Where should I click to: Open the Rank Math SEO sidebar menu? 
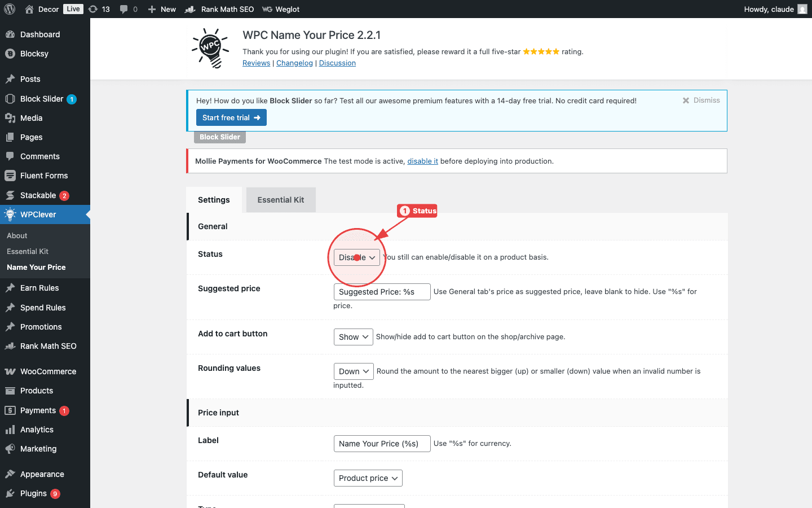45,346
